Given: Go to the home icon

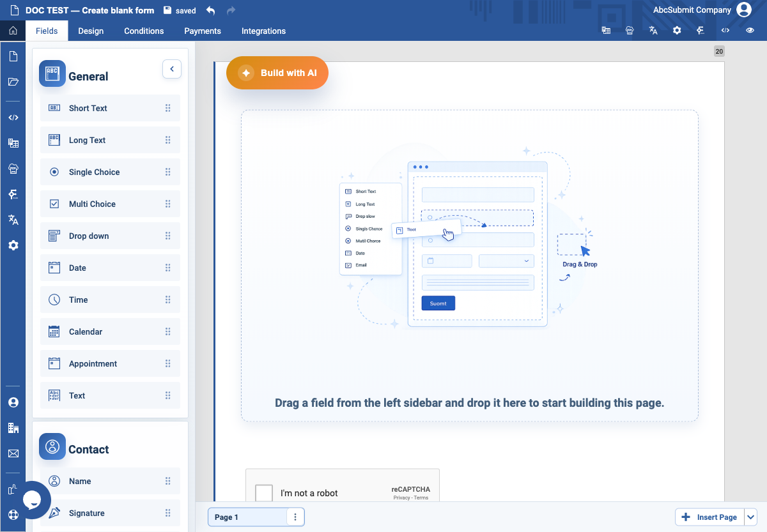Looking at the screenshot, I should (13, 31).
